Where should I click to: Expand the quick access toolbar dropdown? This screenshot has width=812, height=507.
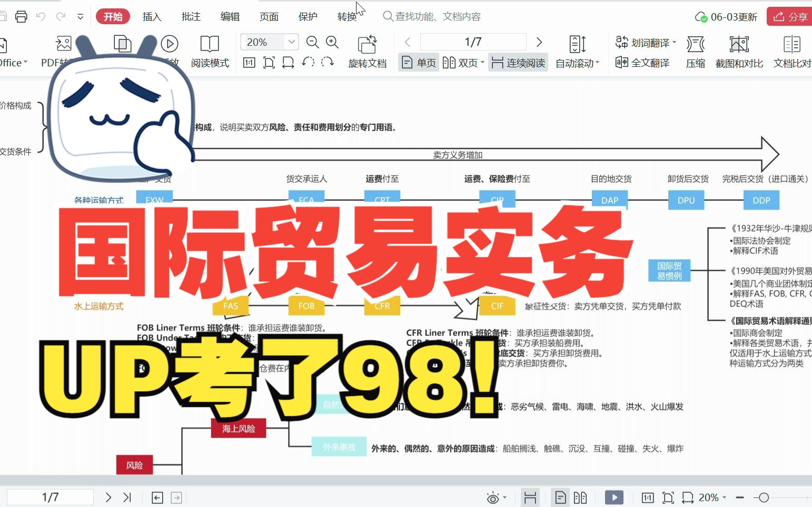pos(81,16)
